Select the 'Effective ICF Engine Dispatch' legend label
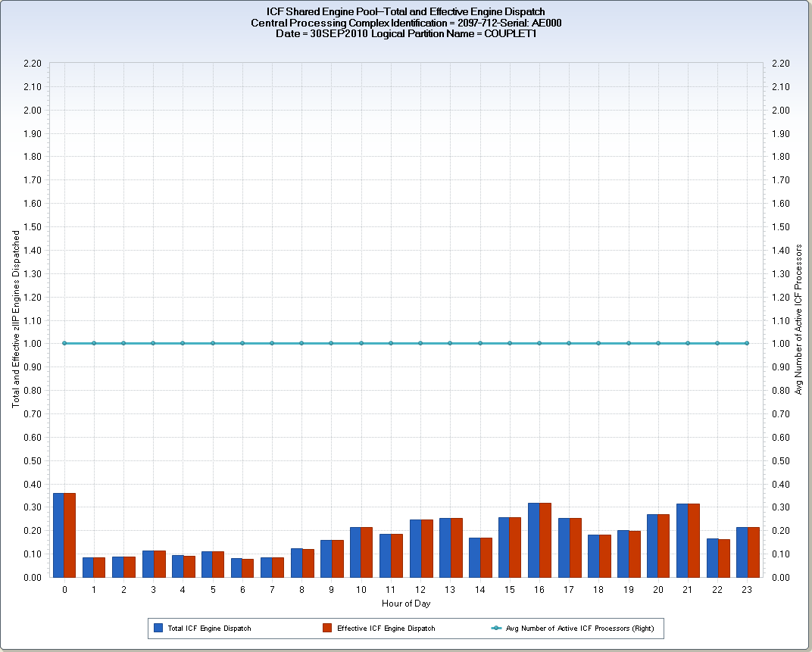 pyautogui.click(x=386, y=628)
